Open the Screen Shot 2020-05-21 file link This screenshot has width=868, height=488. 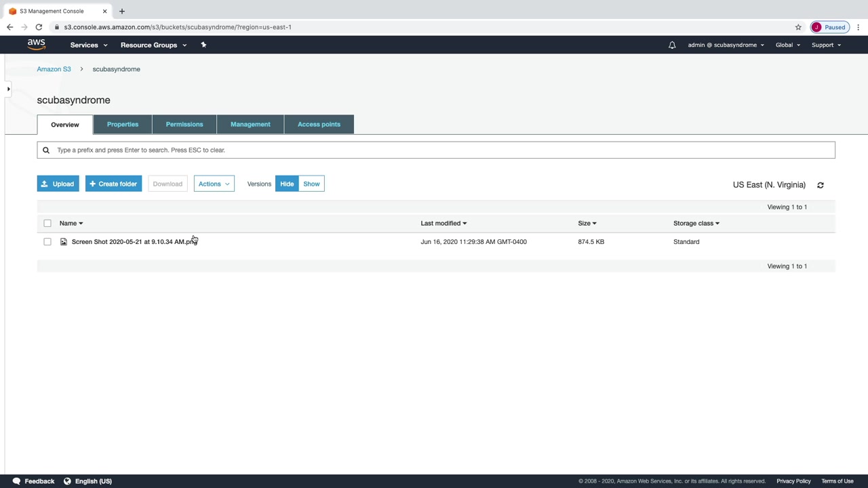click(x=134, y=242)
